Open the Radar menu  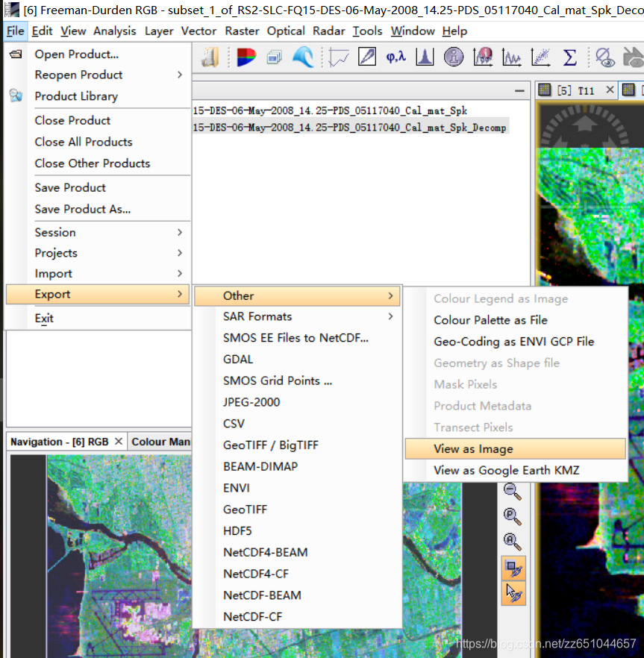tap(329, 31)
